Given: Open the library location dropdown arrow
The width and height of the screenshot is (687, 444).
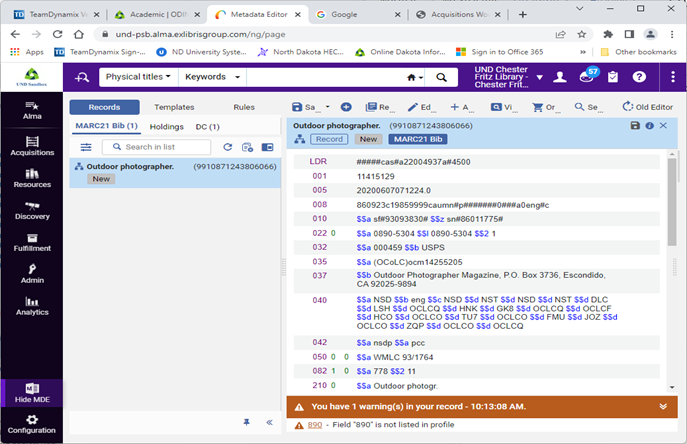Looking at the screenshot, I should [540, 78].
